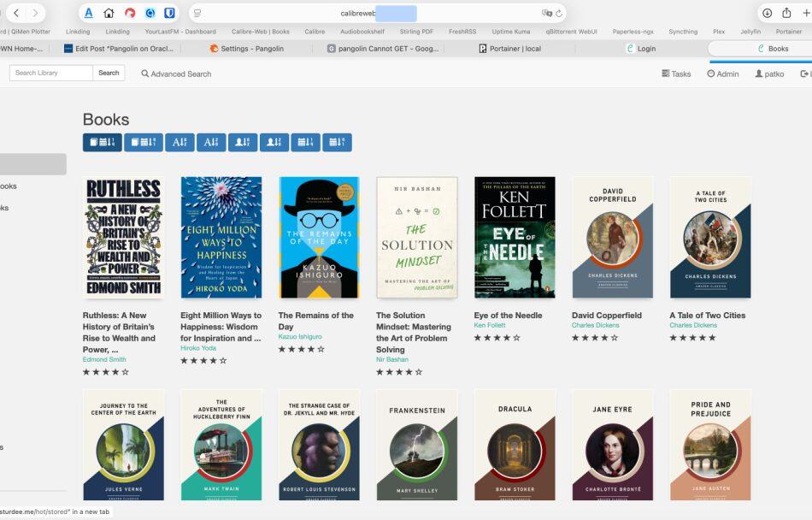The image size is (812, 520).
Task: Sort books by date, newest first
Action: pyautogui.click(x=103, y=142)
